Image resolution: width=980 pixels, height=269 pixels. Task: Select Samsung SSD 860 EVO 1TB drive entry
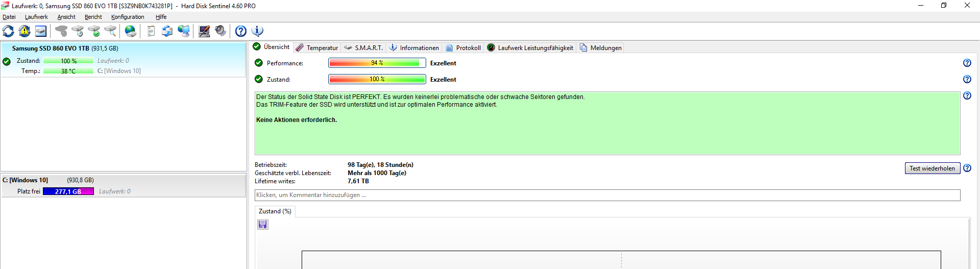point(123,60)
